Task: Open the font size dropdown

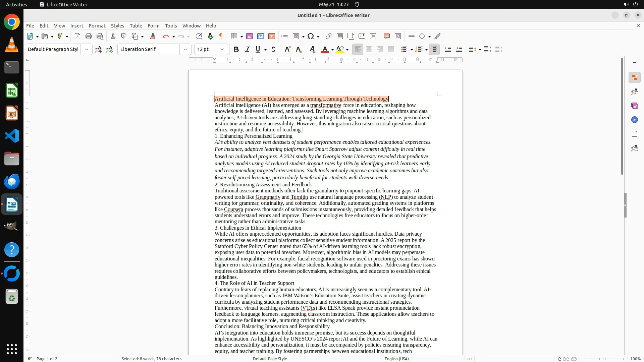Action: tap(222, 49)
